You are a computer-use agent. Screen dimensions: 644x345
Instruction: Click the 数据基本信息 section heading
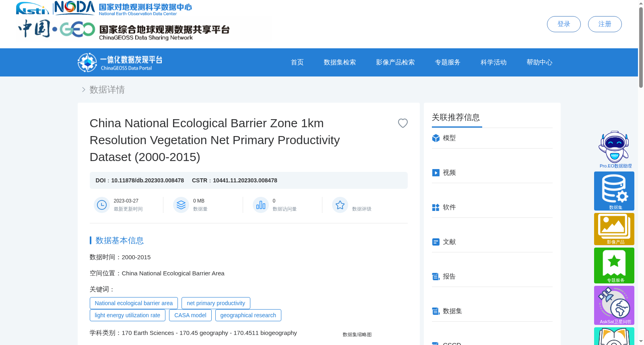120,240
